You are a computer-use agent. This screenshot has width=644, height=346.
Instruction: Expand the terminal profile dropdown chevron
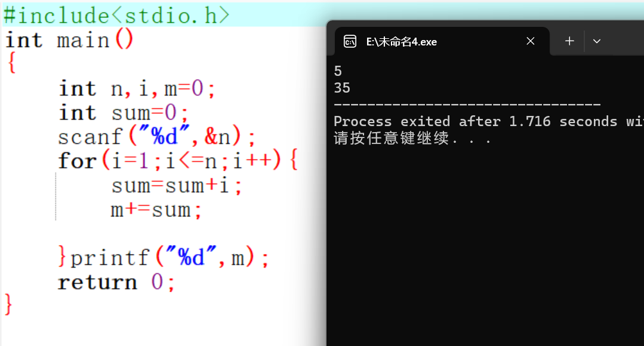point(597,41)
